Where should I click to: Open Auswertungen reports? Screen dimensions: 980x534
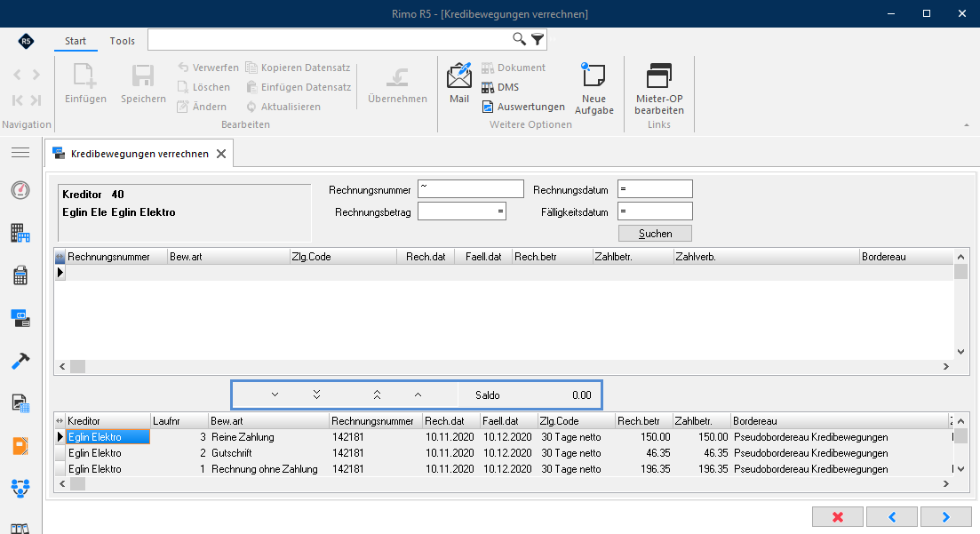[x=523, y=107]
